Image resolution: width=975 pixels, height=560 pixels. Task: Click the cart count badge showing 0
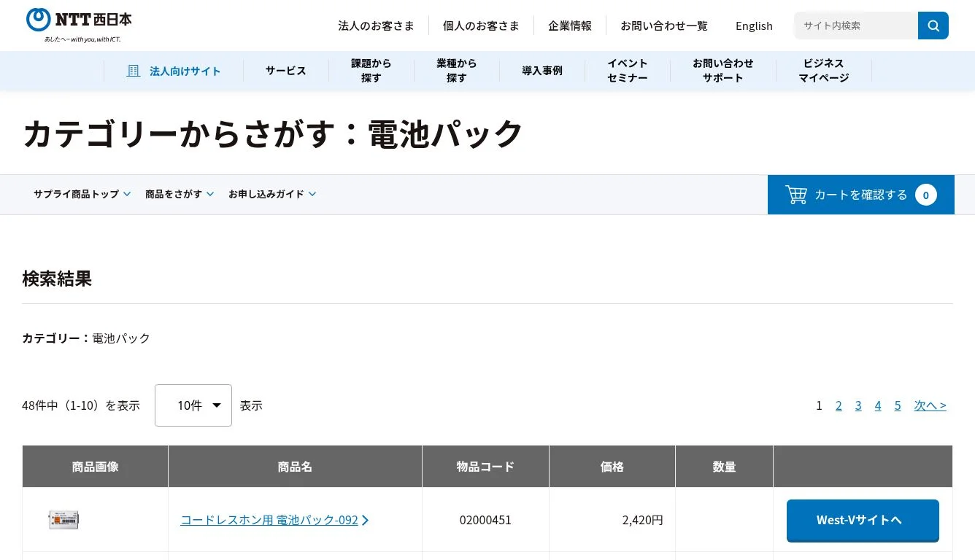pyautogui.click(x=926, y=195)
